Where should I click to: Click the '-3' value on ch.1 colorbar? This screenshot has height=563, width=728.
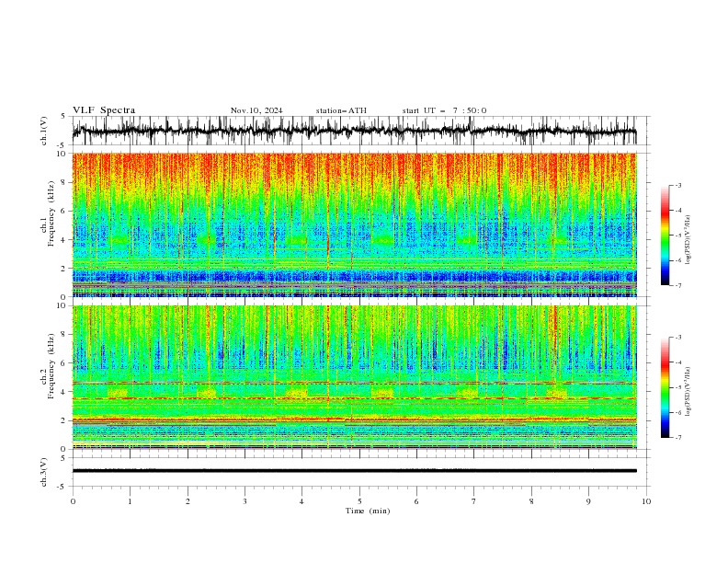pos(677,185)
